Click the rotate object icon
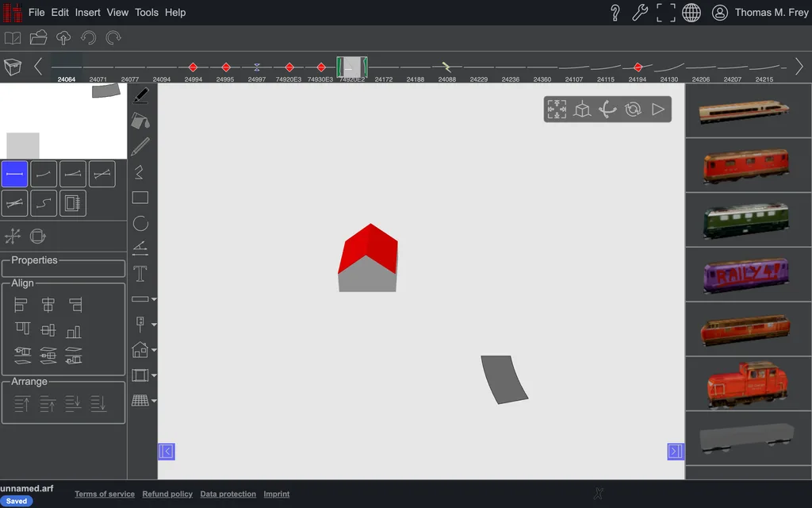 click(x=37, y=237)
